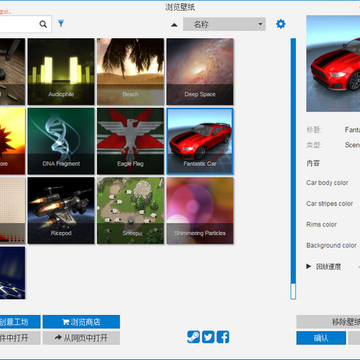360x360 pixels.
Task: Click the red car preview image
Action: point(333,63)
